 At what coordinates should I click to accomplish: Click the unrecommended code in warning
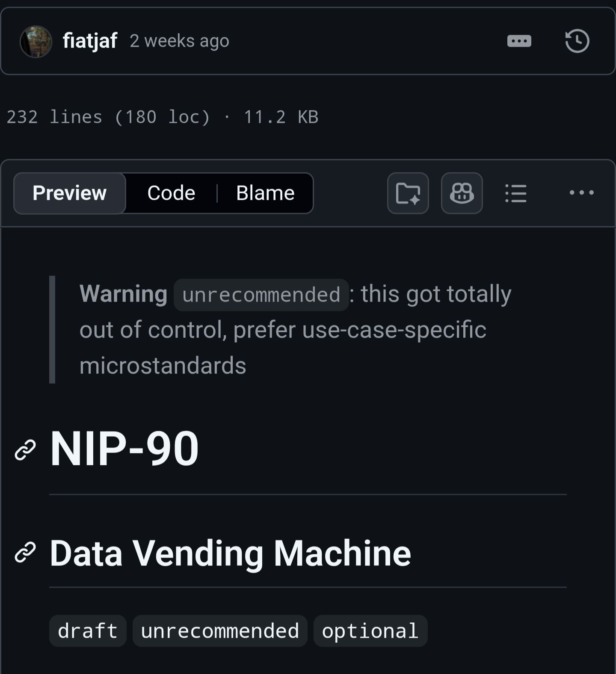coord(261,295)
